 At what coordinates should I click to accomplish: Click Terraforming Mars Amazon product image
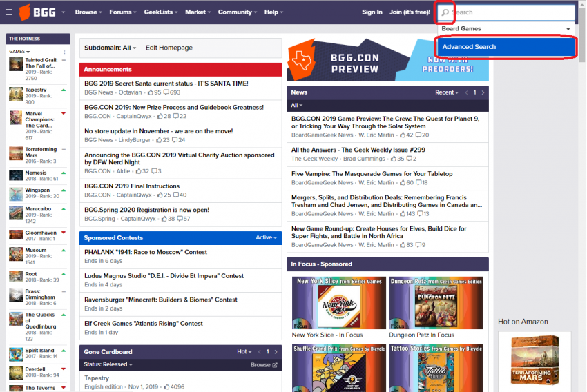(x=535, y=361)
